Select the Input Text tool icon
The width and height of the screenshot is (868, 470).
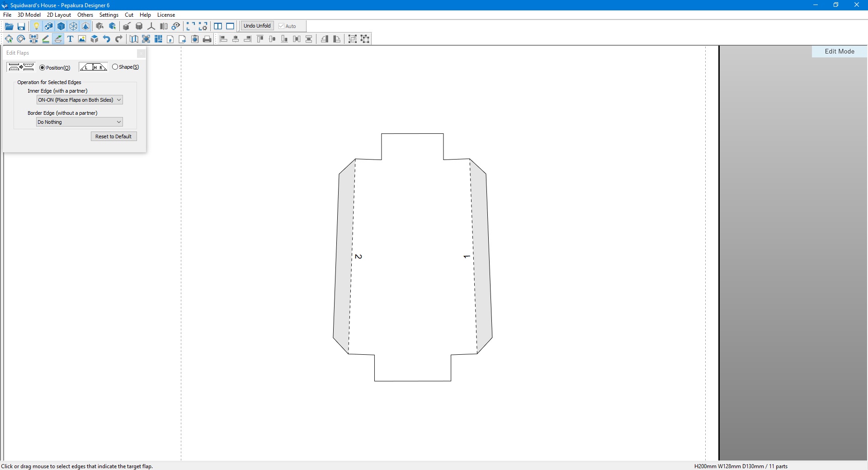pyautogui.click(x=70, y=39)
